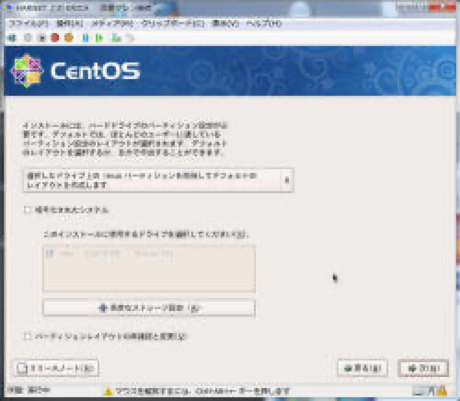The width and height of the screenshot is (460, 401).
Task: Click the yellow warning icon in status bar
Action: (108, 391)
